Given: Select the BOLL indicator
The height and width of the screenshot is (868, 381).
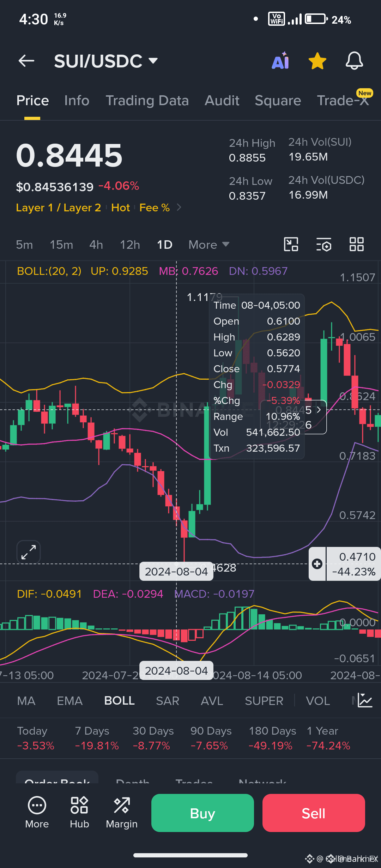Looking at the screenshot, I should [x=119, y=701].
